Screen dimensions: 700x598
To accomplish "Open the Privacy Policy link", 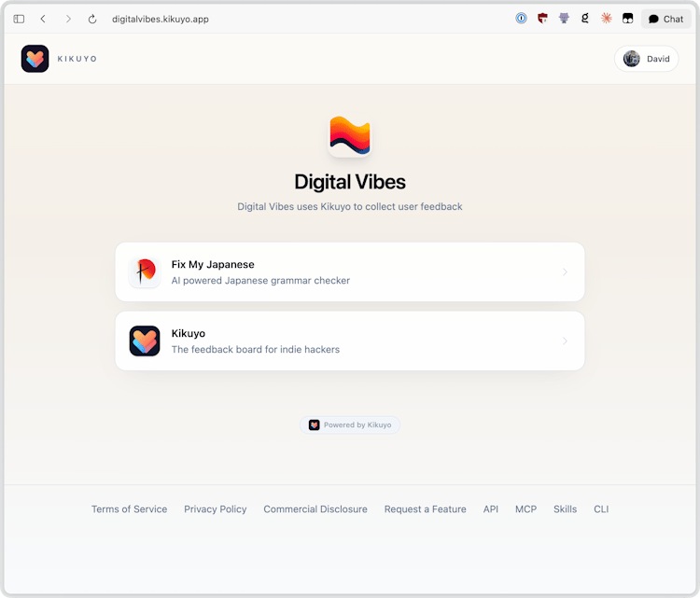I will [215, 509].
